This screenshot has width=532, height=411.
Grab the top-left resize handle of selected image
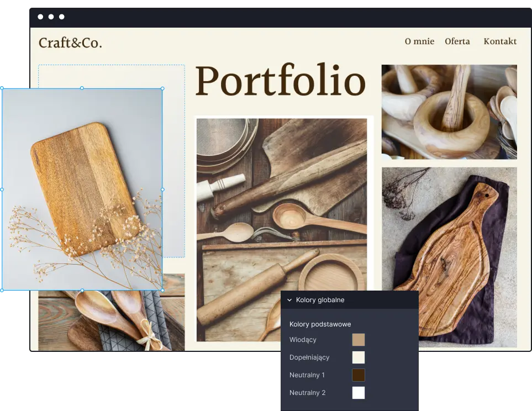click(x=2, y=88)
